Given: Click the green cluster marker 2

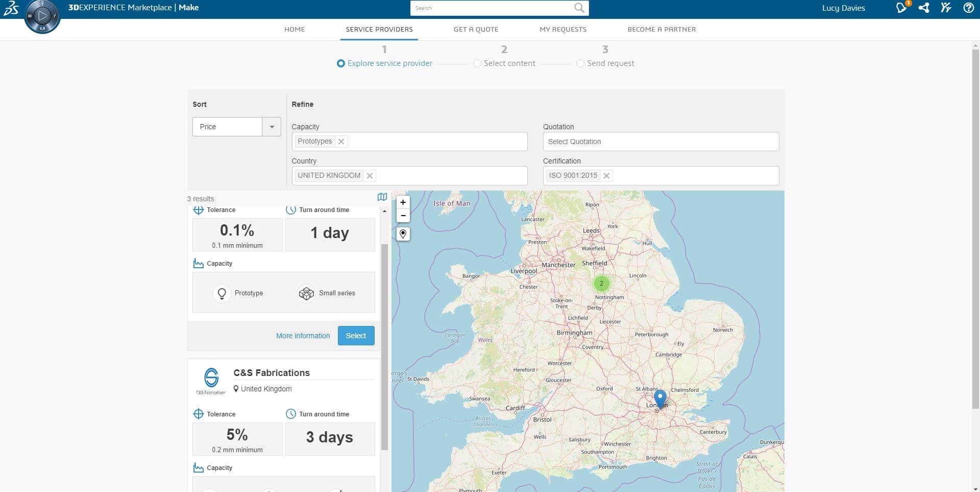Looking at the screenshot, I should click(601, 283).
